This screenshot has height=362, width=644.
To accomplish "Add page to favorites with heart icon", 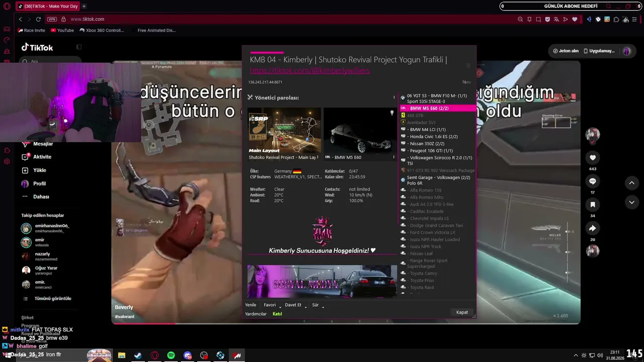I will pyautogui.click(x=575, y=19).
